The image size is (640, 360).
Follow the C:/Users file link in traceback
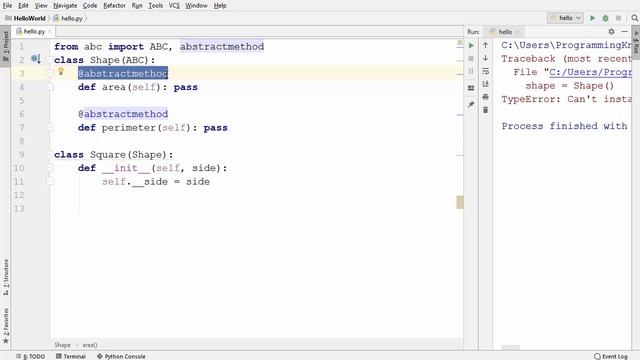590,72
